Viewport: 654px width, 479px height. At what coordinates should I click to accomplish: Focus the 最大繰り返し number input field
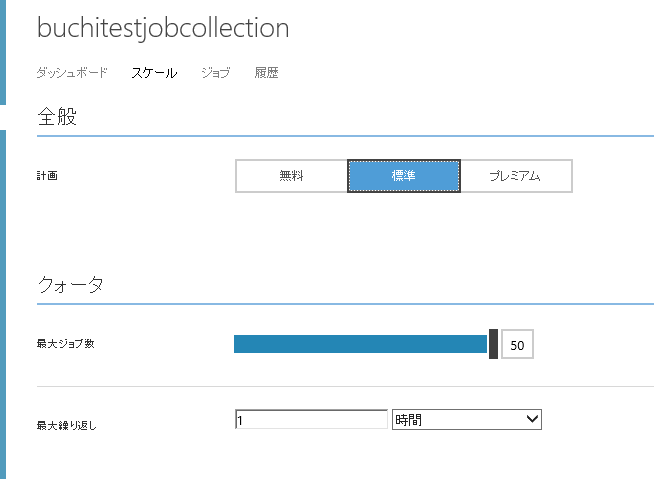click(311, 420)
